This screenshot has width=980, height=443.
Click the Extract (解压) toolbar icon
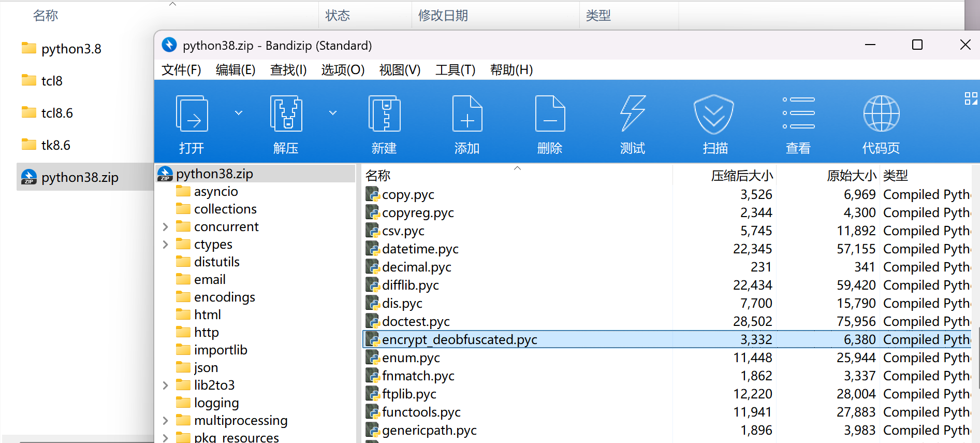pyautogui.click(x=286, y=113)
